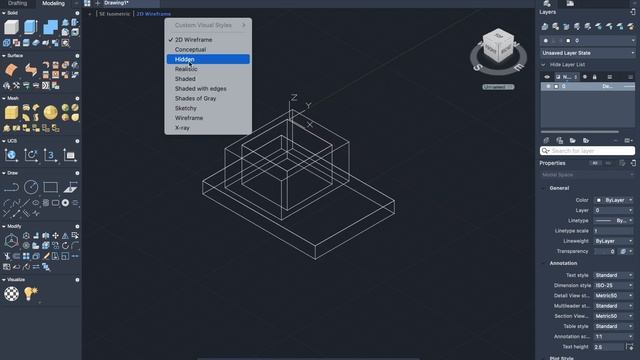Click the layer 0 color swatch
The height and width of the screenshot is (360, 640).
pos(556,87)
